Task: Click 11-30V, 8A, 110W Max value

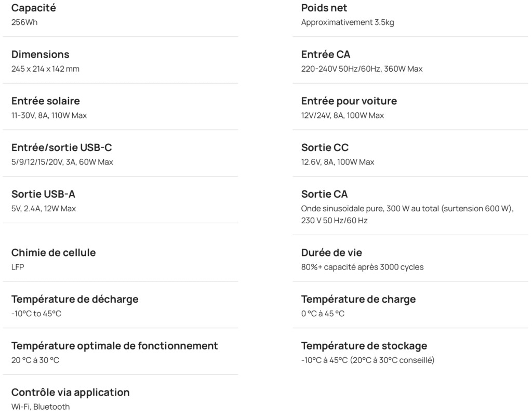Action: [49, 116]
